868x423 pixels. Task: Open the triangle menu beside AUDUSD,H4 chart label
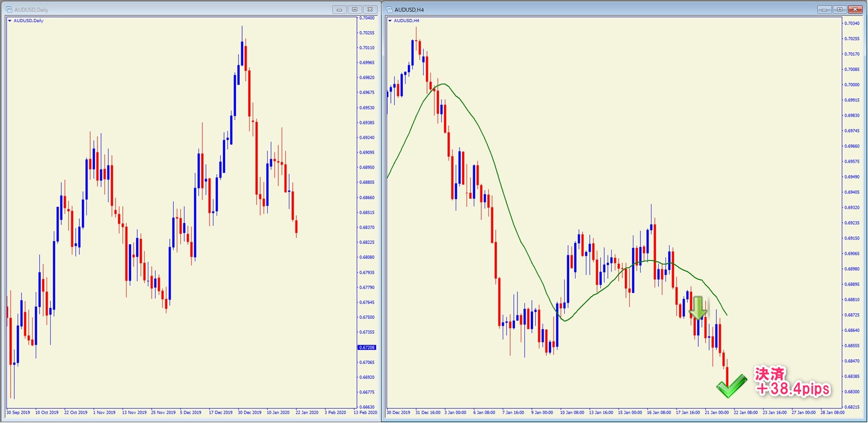click(x=390, y=21)
